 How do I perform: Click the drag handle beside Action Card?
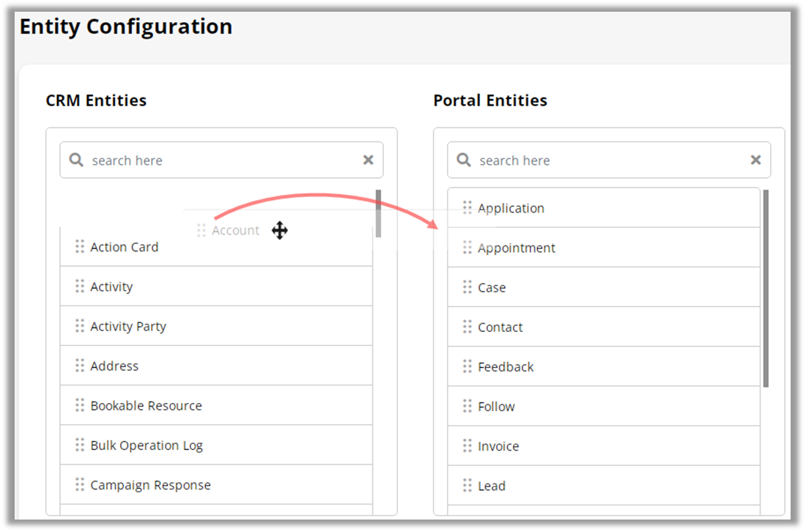80,247
